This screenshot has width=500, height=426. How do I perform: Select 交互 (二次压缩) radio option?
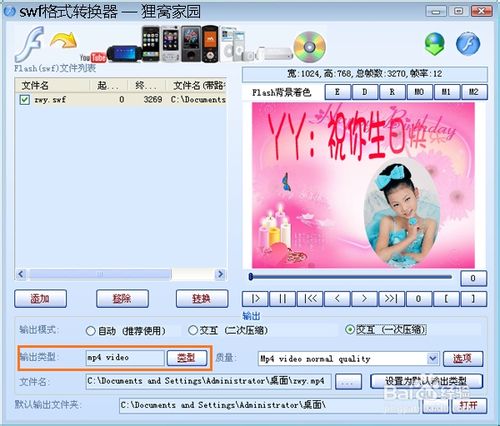(x=228, y=330)
